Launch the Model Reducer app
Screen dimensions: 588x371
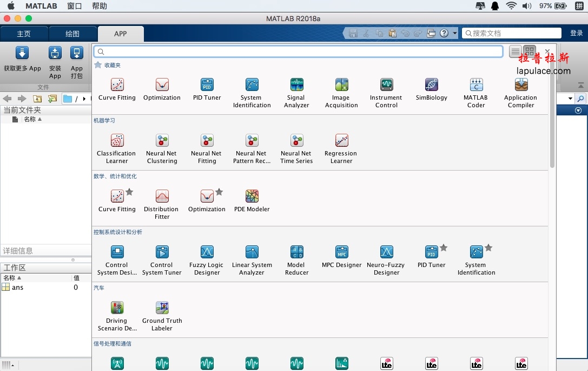pyautogui.click(x=296, y=261)
